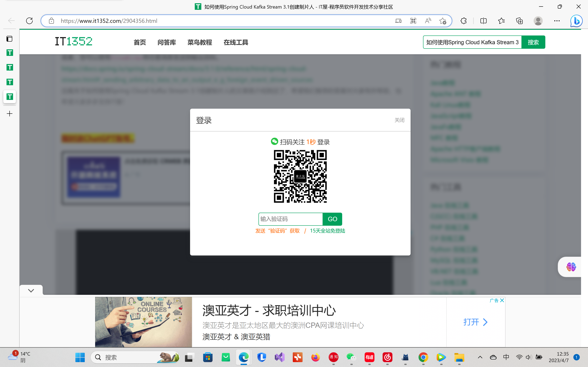
Task: Click the green GO button
Action: point(332,219)
